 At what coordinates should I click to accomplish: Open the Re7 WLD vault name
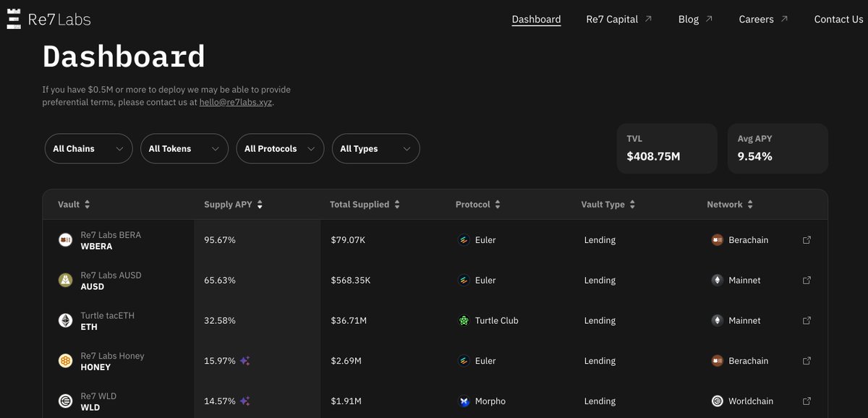pyautogui.click(x=98, y=396)
